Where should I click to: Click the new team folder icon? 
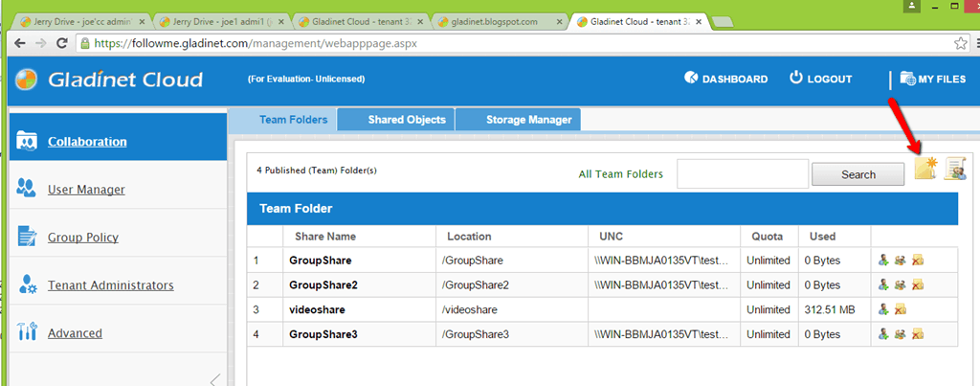coord(924,170)
